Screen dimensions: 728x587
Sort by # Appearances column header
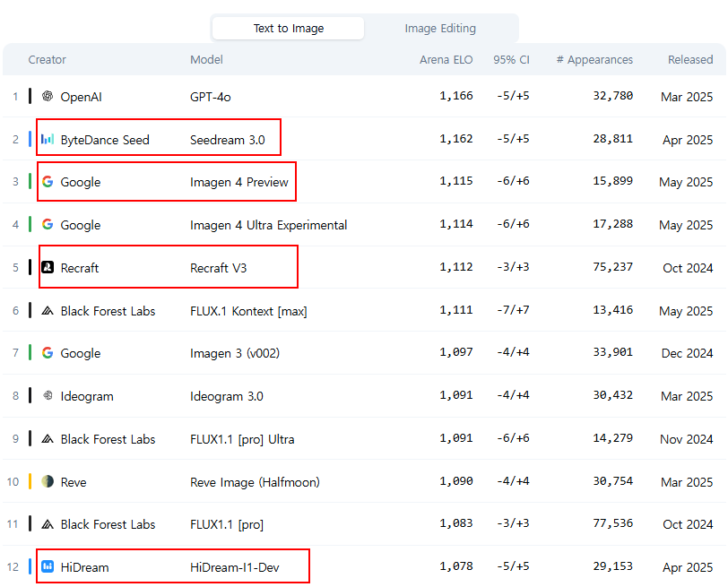tap(594, 60)
